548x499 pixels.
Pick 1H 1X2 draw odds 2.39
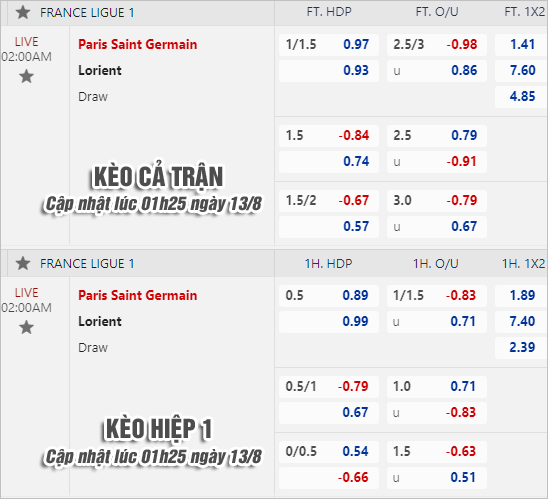pos(521,347)
